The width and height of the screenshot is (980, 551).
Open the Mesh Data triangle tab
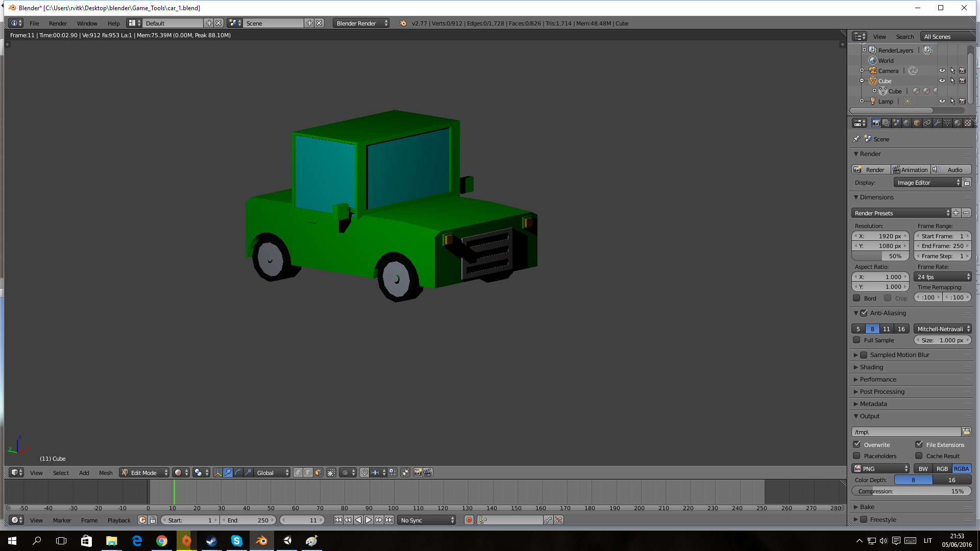[x=947, y=123]
